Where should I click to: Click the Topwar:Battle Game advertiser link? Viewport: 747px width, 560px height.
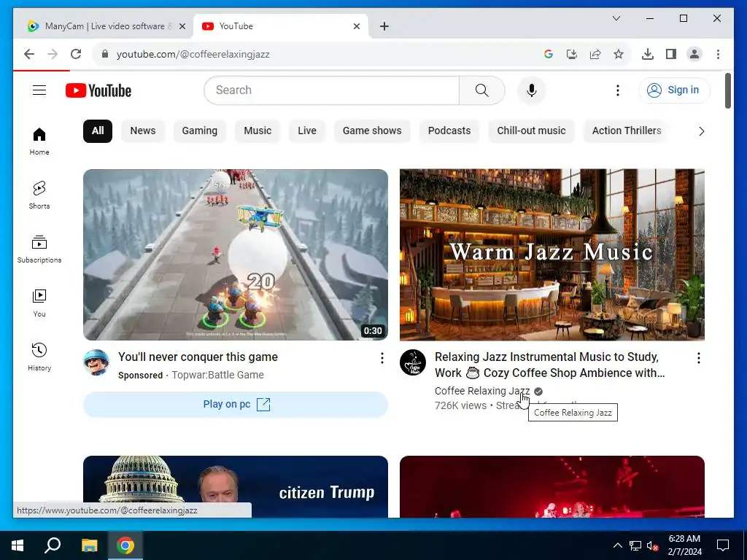[x=217, y=375]
